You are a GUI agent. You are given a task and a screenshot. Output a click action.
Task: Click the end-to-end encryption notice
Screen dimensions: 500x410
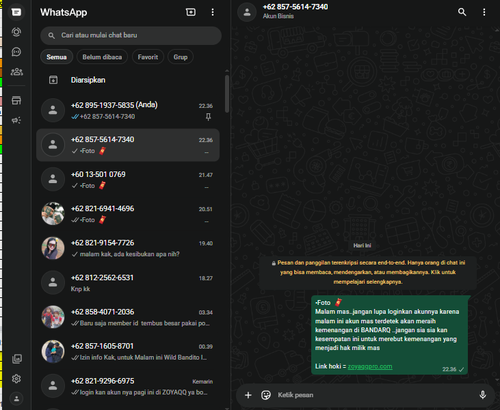point(368,272)
